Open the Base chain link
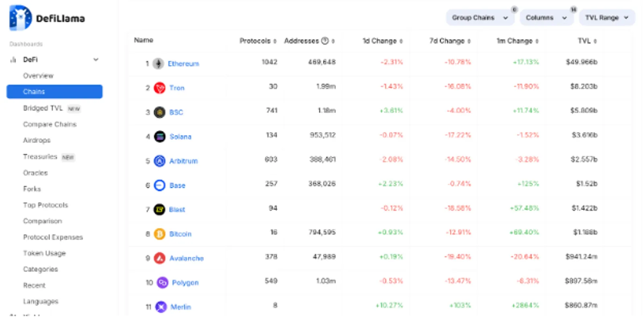This screenshot has height=322, width=644. [x=177, y=186]
